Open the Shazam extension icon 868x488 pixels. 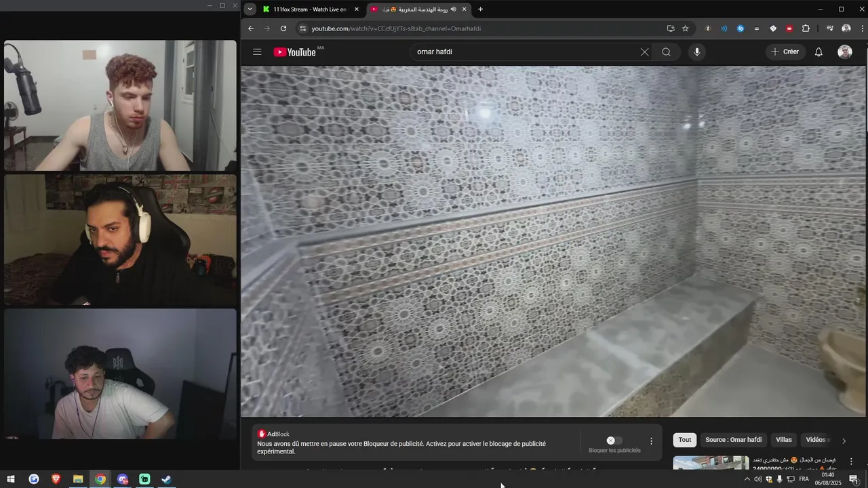[x=741, y=28]
